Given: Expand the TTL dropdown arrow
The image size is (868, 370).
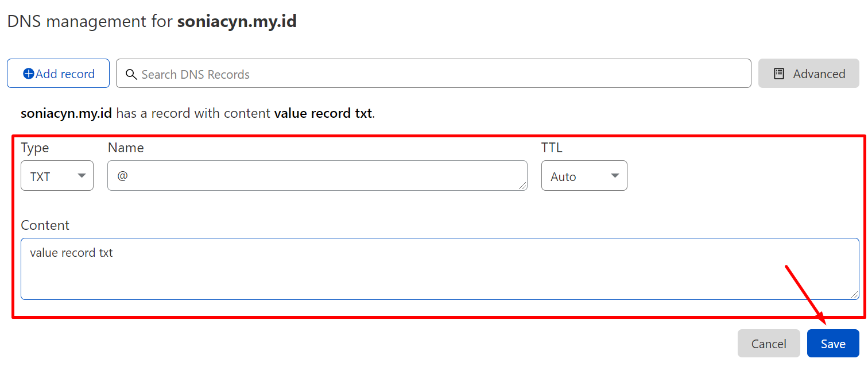Looking at the screenshot, I should [615, 176].
